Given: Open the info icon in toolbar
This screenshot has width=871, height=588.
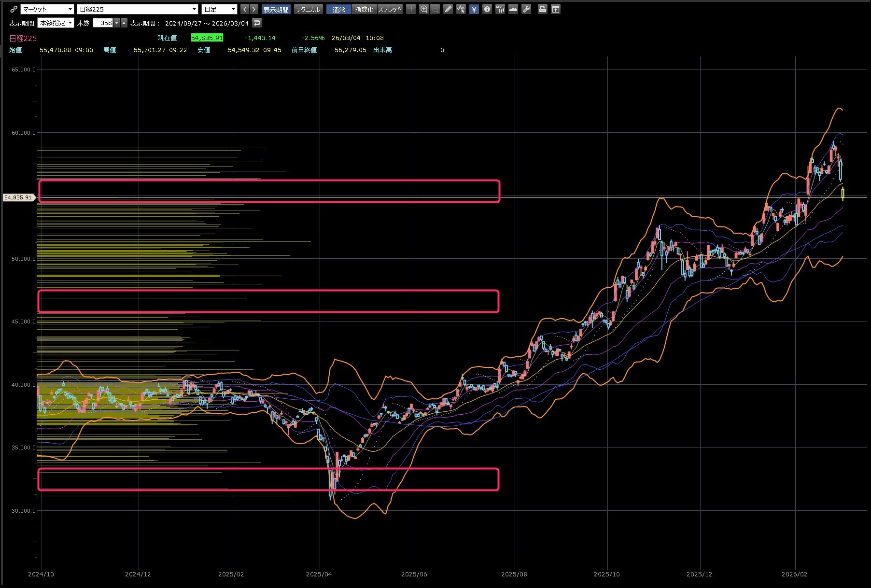Looking at the screenshot, I should click(x=487, y=9).
